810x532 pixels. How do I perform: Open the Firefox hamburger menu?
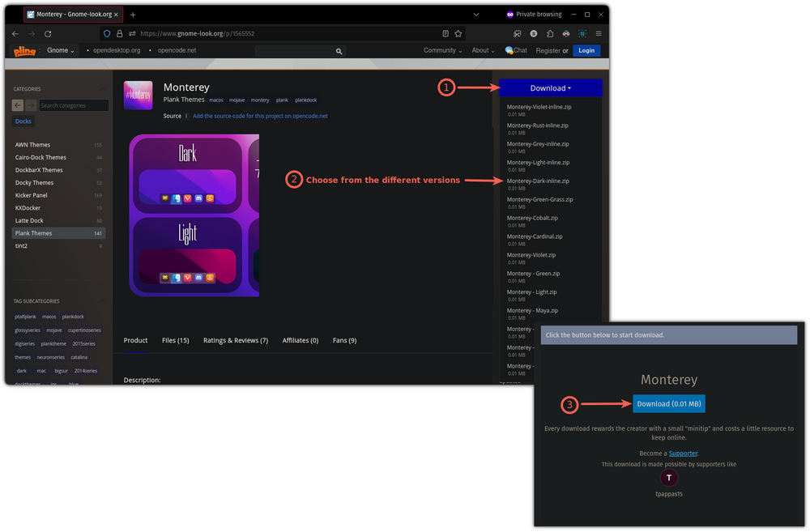(x=598, y=34)
